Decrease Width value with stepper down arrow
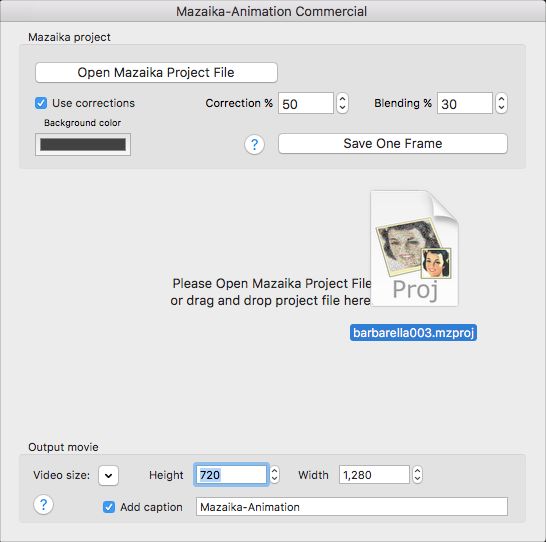Screen dimensions: 546x542 click(x=418, y=479)
